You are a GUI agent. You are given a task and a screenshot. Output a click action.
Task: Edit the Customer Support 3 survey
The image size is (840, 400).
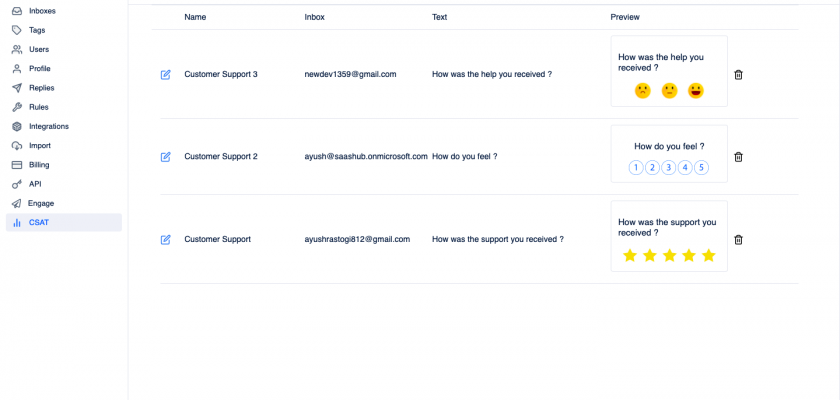pos(166,75)
